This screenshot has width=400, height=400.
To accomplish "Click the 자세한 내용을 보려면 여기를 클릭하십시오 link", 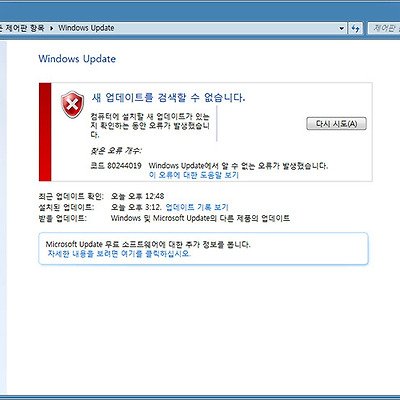I will [119, 254].
